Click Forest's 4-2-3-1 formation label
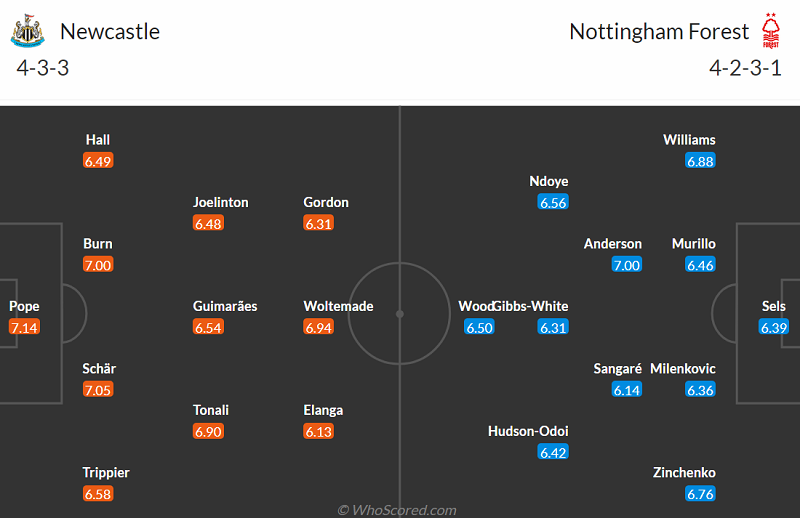The image size is (800, 518). (x=745, y=69)
